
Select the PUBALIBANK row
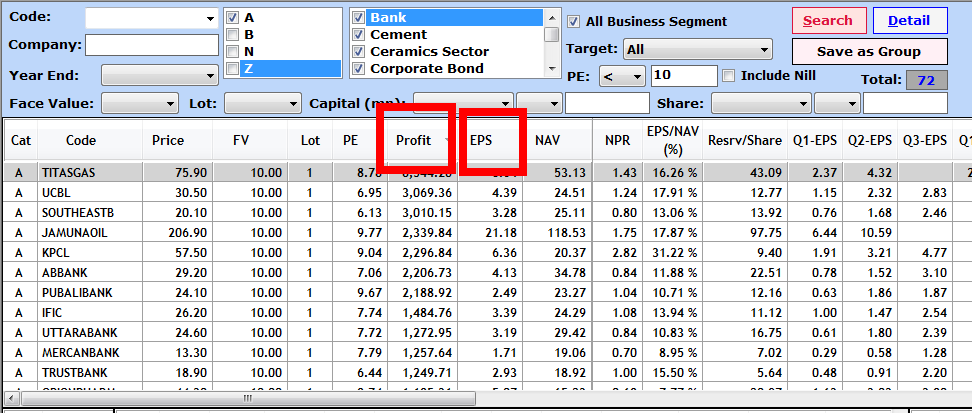click(x=486, y=292)
